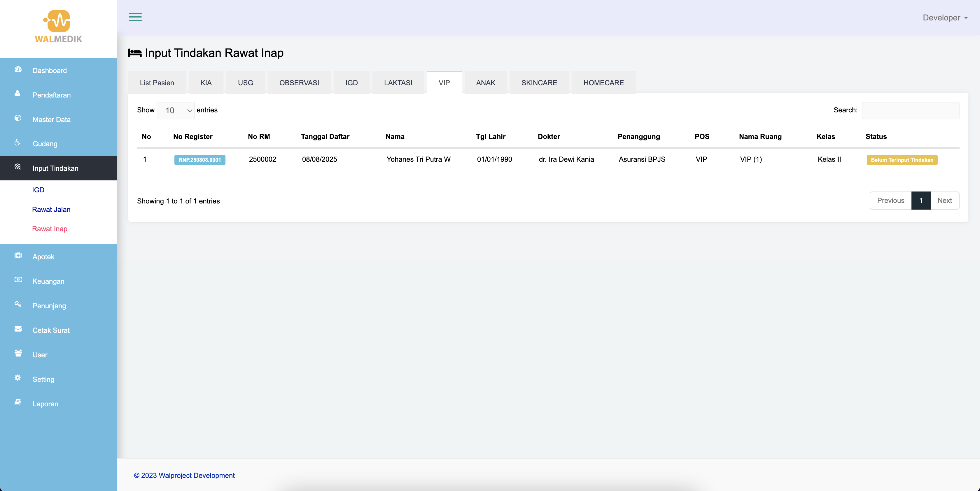Focus the Search input field

point(910,110)
